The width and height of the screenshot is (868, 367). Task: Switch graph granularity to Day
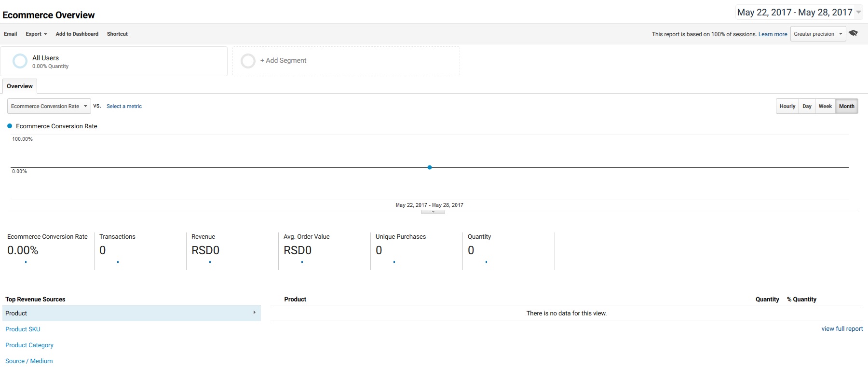click(807, 106)
